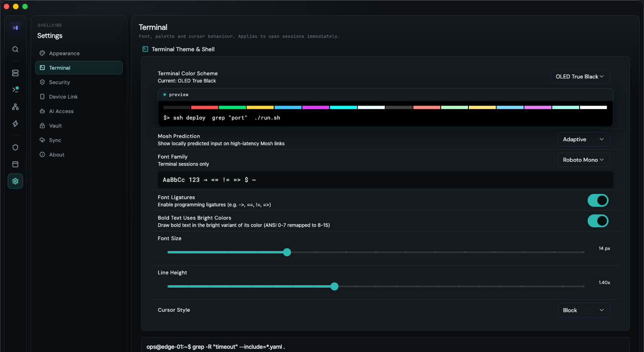644x352 pixels.
Task: Open the Cursor Style Block dropdown
Action: [584, 310]
